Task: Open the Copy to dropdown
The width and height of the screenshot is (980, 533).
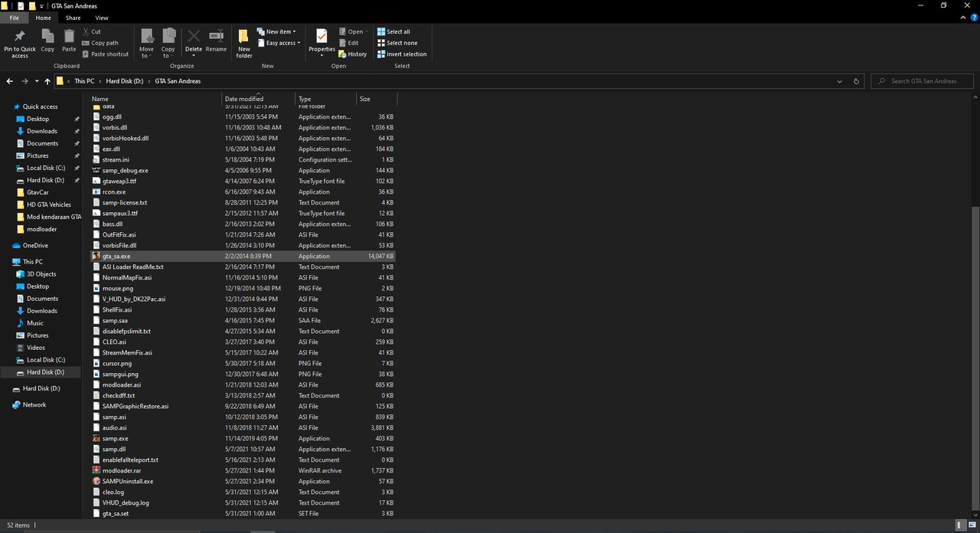Action: (x=168, y=55)
